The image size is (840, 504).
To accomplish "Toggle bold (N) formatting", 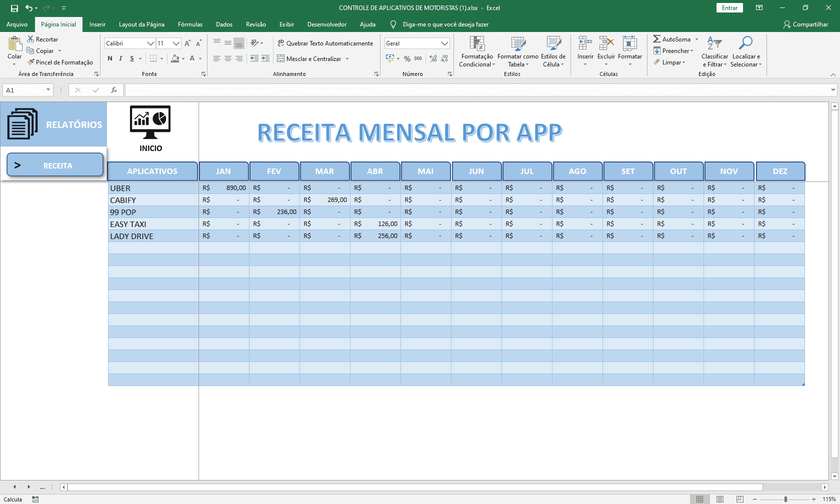I will coord(110,58).
